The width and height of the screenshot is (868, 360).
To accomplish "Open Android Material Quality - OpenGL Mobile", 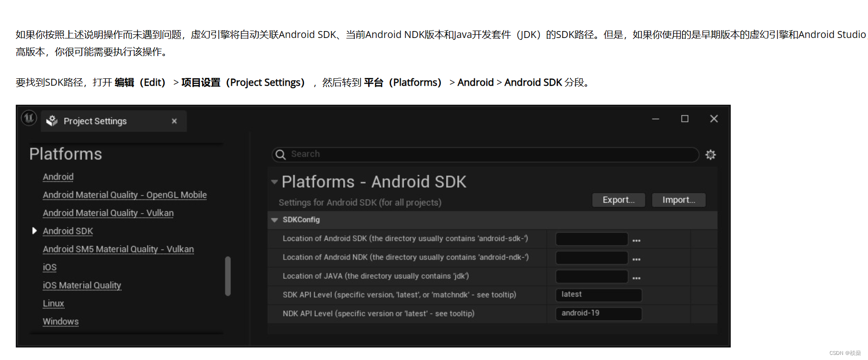I will (125, 195).
